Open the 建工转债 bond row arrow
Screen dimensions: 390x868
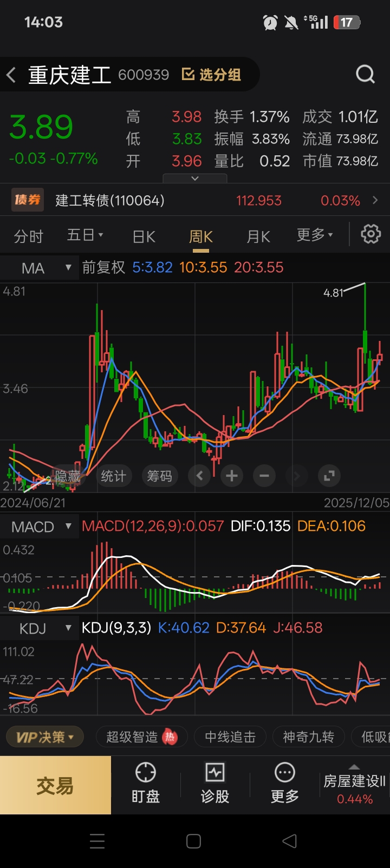coord(375,200)
